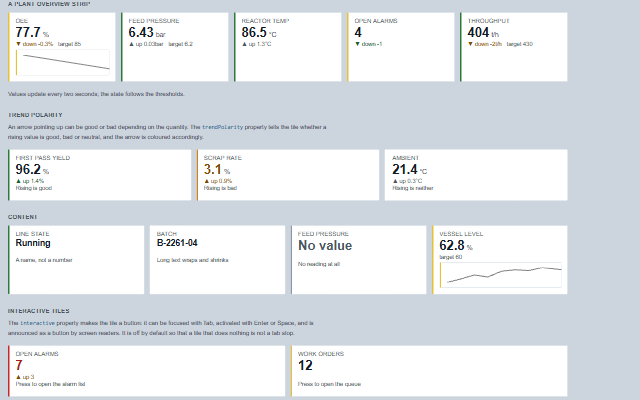
Task: Select the Scrap Rate value 3.1
Action: point(212,169)
